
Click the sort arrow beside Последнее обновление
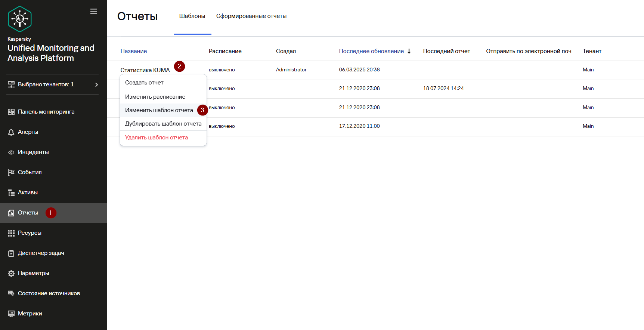click(409, 51)
